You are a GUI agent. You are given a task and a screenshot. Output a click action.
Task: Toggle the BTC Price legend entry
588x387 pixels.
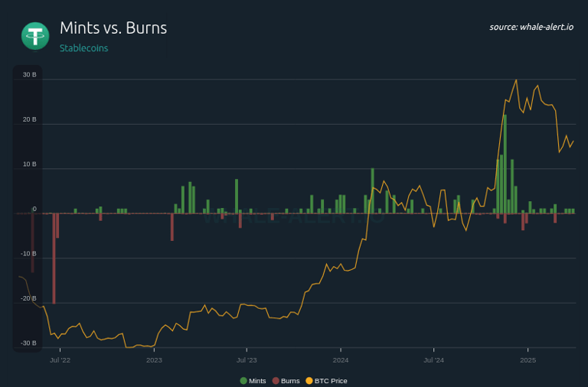[326, 381]
